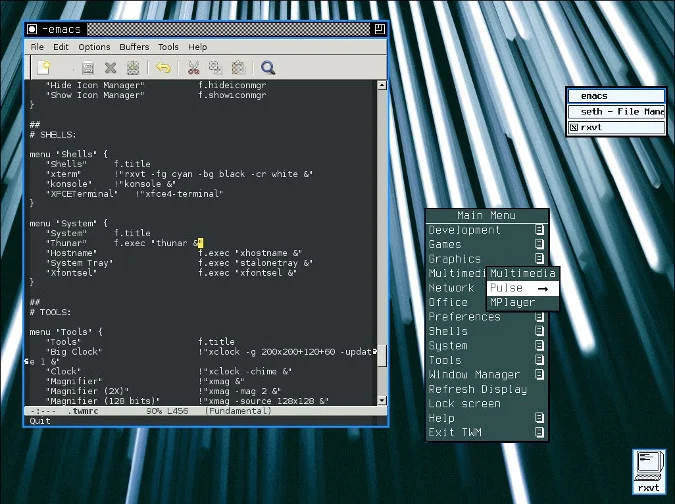The width and height of the screenshot is (675, 504).
Task: Click the X close-buffer toolbar icon
Action: [x=111, y=68]
